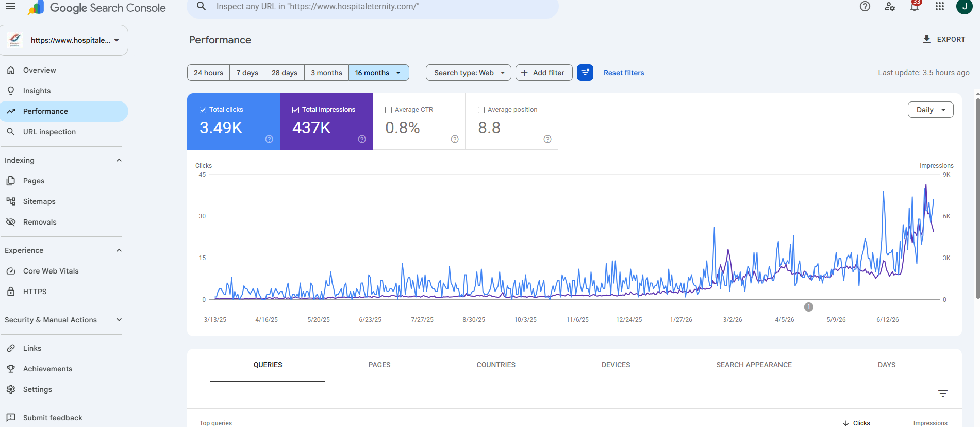Click the URL inspection search field

click(x=373, y=7)
